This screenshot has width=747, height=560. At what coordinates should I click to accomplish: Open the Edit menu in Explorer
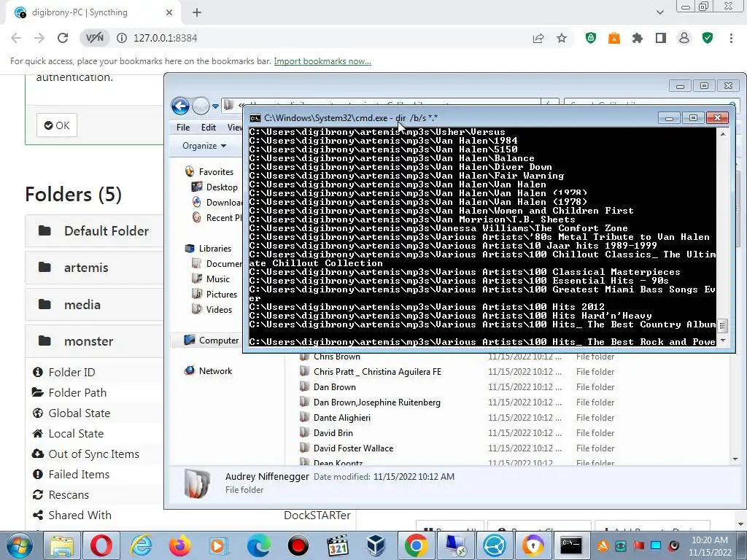(208, 128)
